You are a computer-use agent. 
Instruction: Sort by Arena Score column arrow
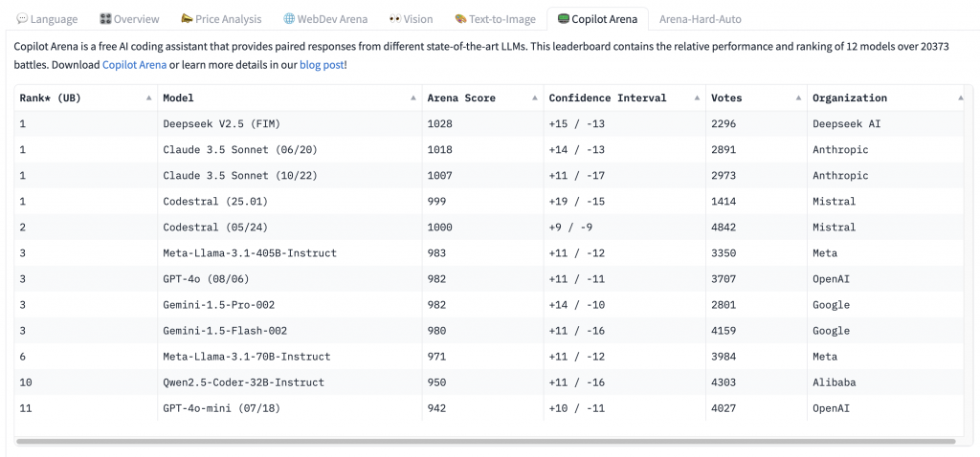click(535, 98)
